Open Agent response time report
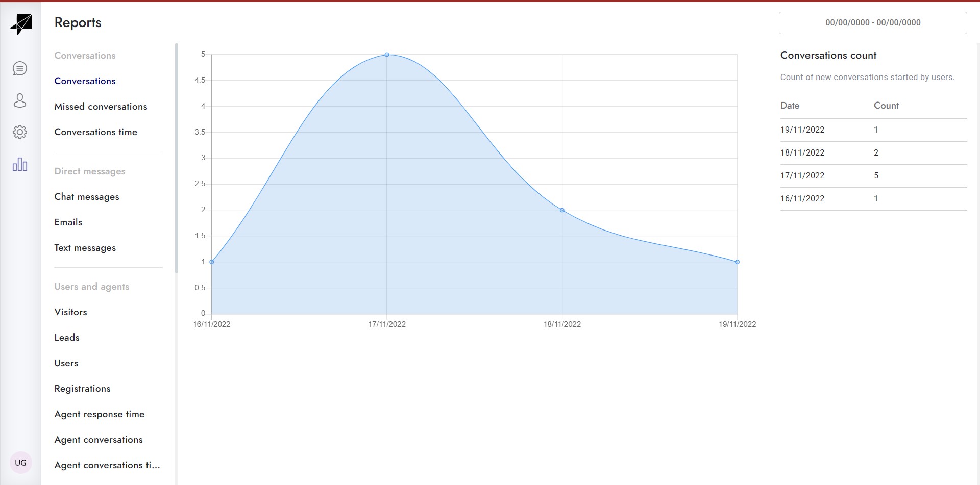 [x=100, y=414]
